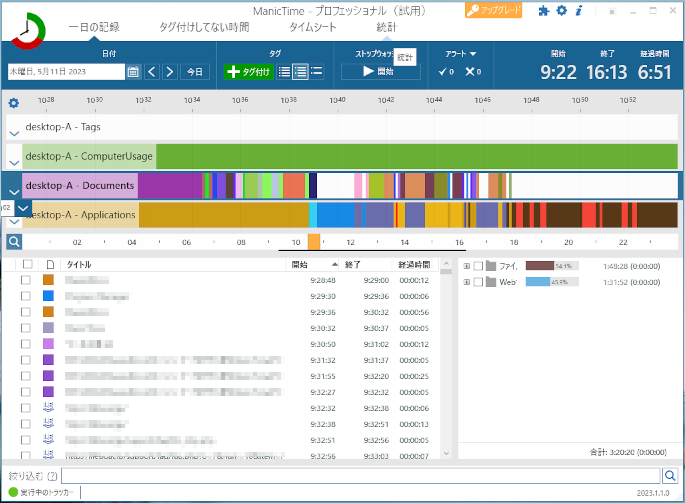
Task: Collapse the desktop-A Tags timeline
Action: tap(14, 133)
